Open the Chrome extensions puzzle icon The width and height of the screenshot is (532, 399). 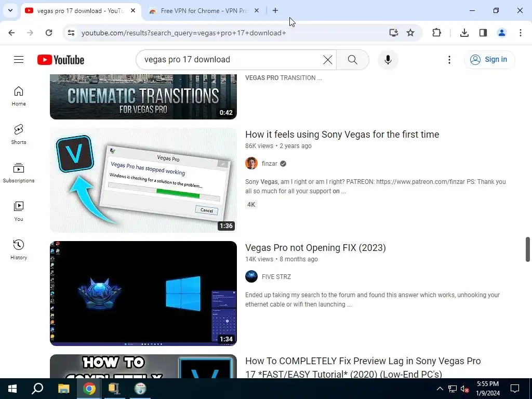[436, 33]
